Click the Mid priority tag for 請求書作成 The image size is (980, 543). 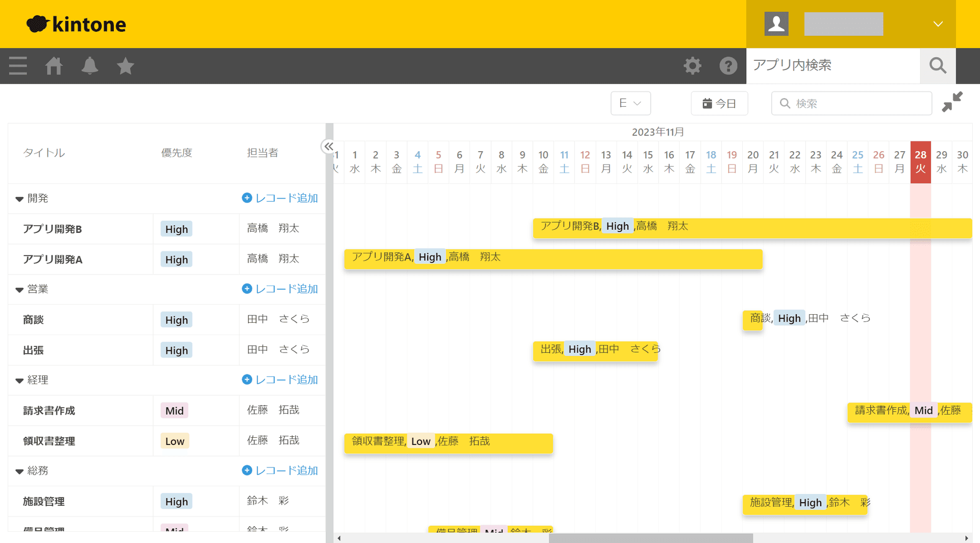[175, 411]
